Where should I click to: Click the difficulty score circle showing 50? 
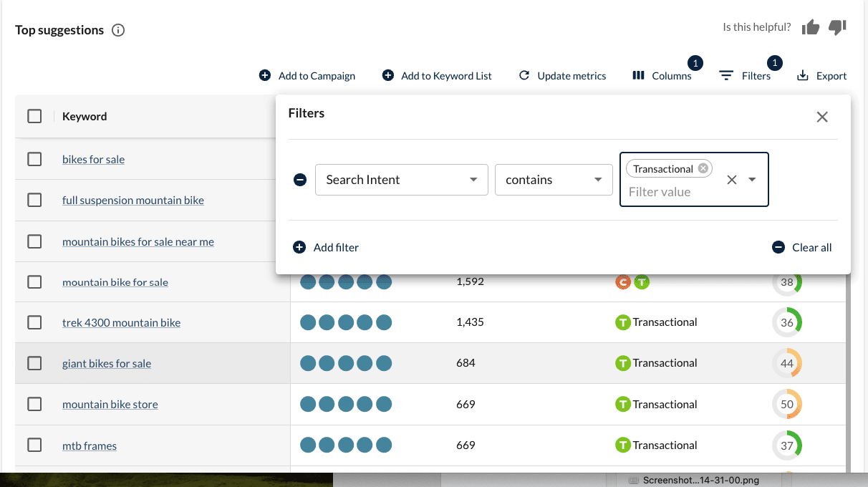point(787,404)
